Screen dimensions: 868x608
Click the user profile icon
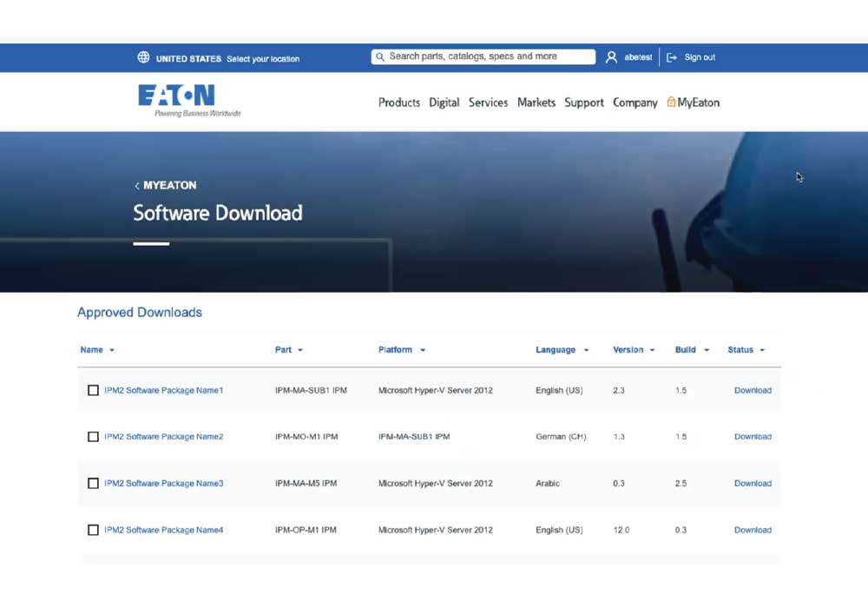point(611,57)
